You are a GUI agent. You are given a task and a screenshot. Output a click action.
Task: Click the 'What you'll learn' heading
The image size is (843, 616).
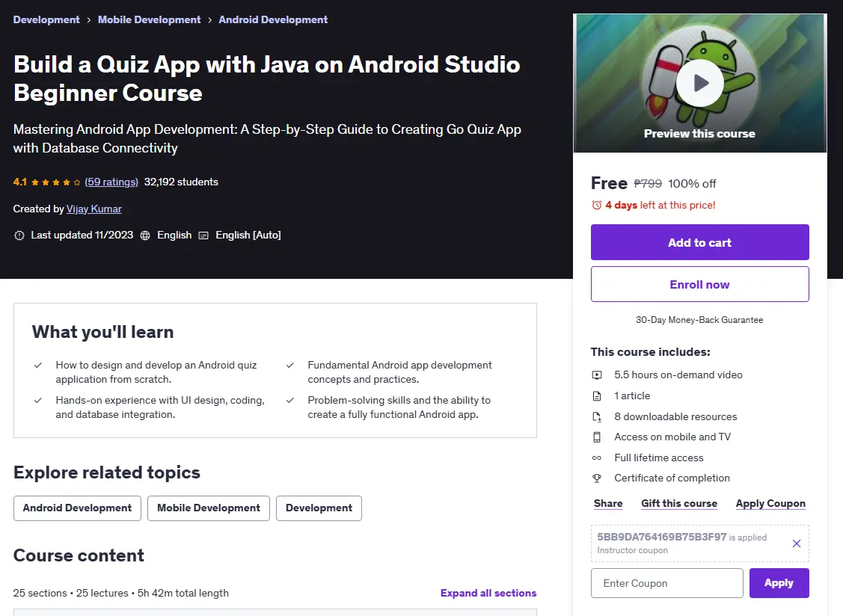(x=102, y=332)
